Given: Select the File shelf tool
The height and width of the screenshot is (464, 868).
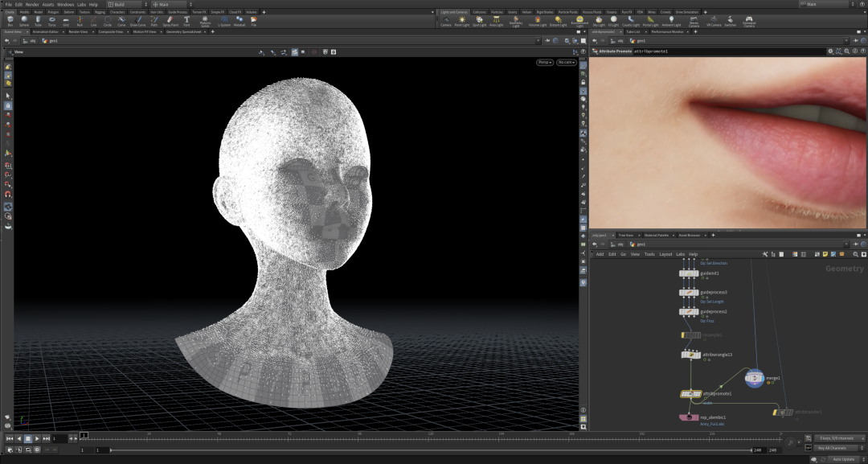Looking at the screenshot, I should click(253, 21).
